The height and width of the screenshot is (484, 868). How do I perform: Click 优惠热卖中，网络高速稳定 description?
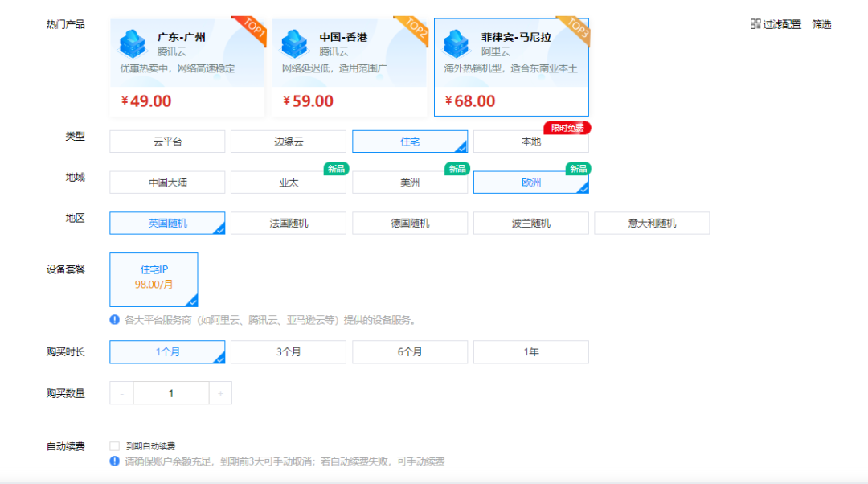[177, 68]
